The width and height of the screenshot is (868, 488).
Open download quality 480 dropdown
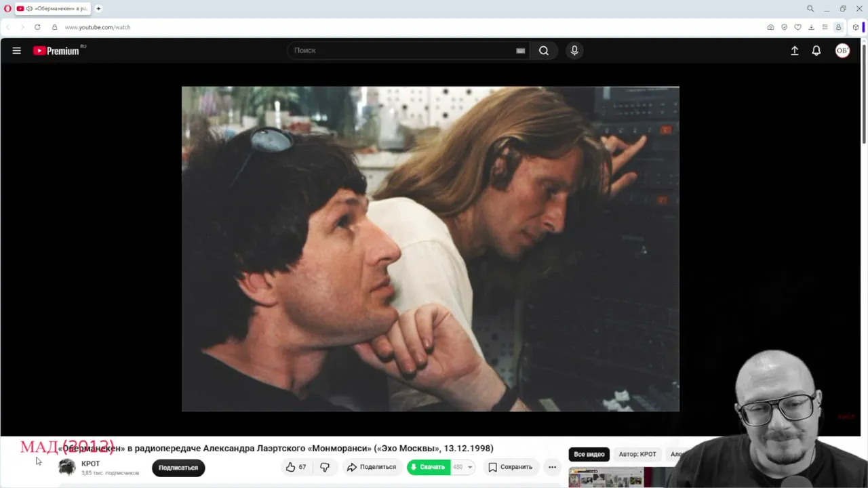(x=463, y=467)
